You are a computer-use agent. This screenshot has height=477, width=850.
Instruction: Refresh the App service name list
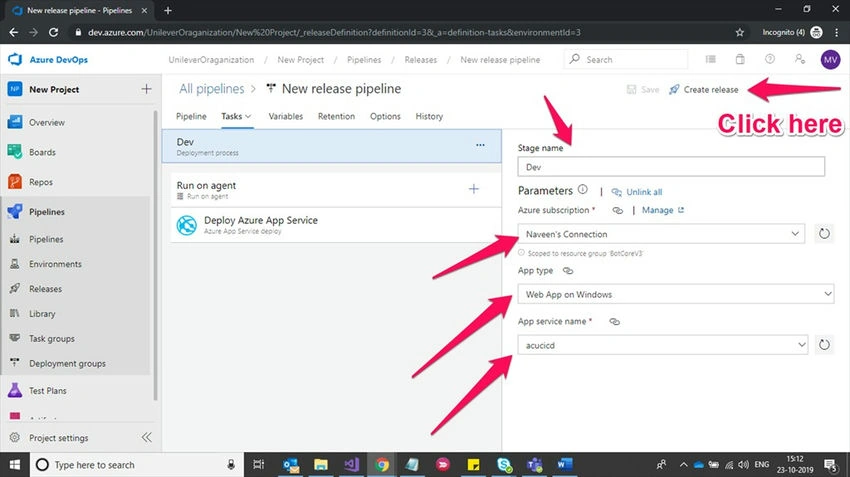tap(824, 345)
